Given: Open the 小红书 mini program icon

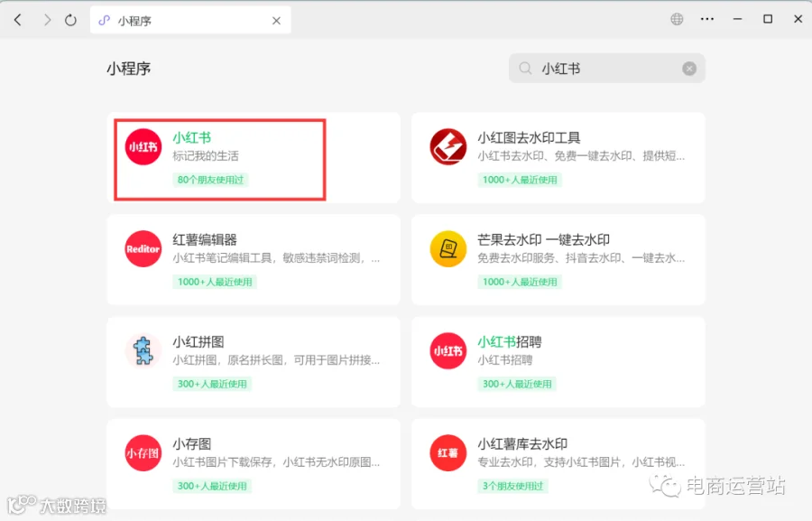Looking at the screenshot, I should [143, 146].
